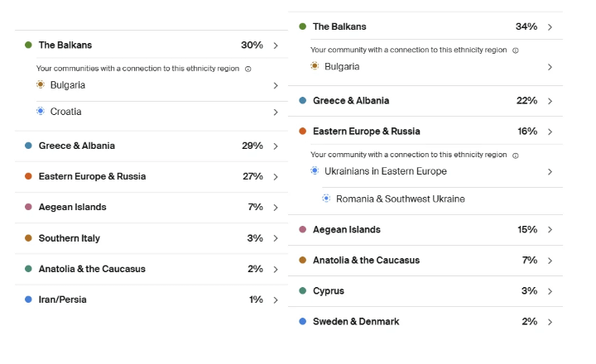Select the Croatia community icon
The height and width of the screenshot is (364, 596).
(41, 111)
